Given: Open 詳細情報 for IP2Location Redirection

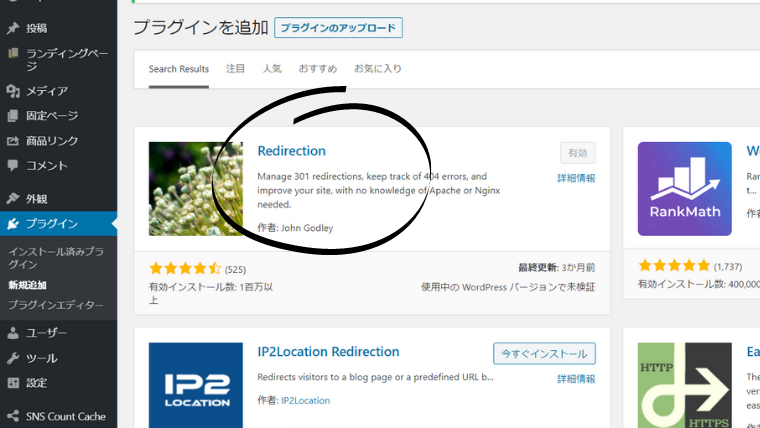Looking at the screenshot, I should pyautogui.click(x=576, y=379).
